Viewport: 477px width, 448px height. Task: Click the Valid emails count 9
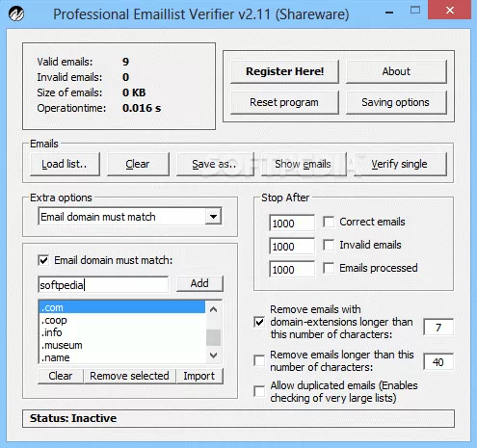coord(125,62)
